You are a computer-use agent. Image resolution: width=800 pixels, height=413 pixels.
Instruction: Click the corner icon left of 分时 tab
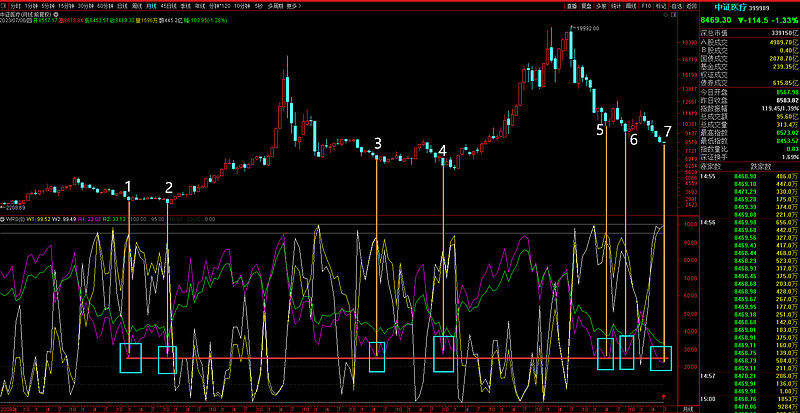3,5
